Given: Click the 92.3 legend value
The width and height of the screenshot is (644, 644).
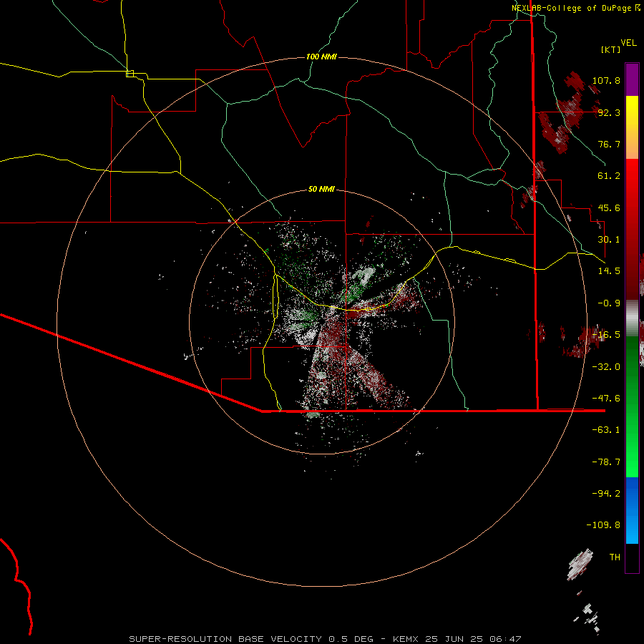Looking at the screenshot, I should (609, 112).
